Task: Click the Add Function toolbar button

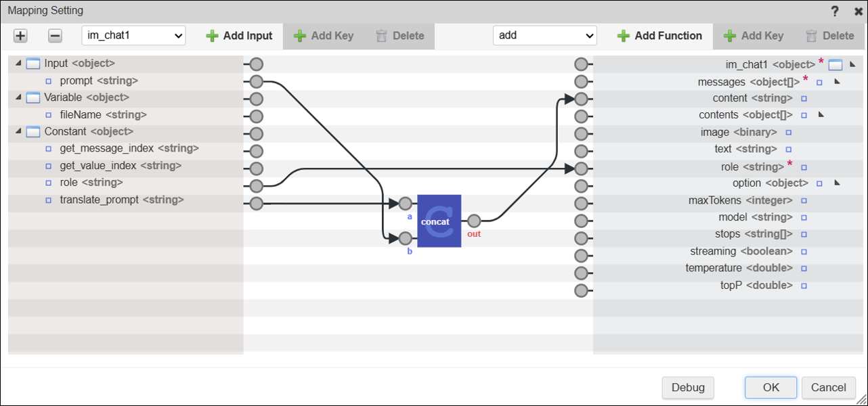Action: [659, 36]
